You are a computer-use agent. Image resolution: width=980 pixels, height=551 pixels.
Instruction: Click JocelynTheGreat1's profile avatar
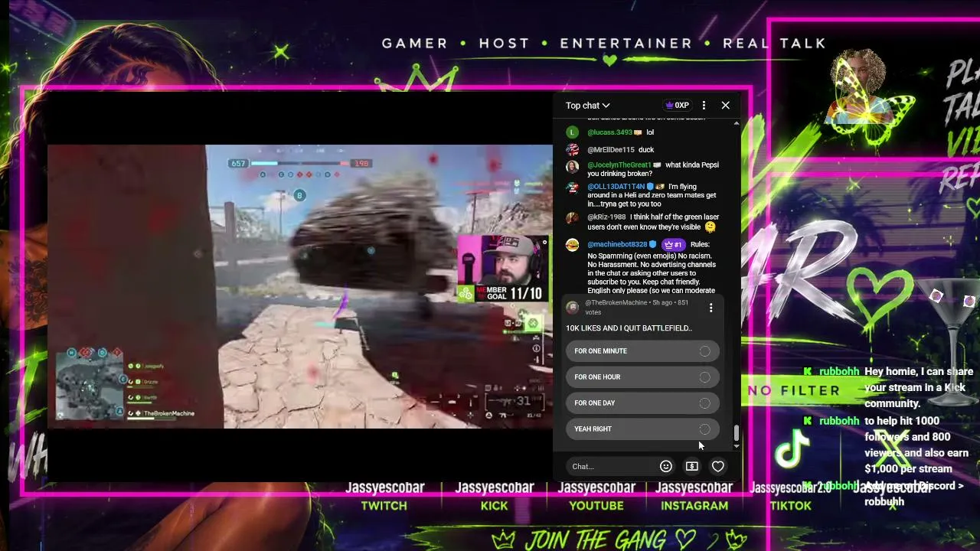click(572, 166)
